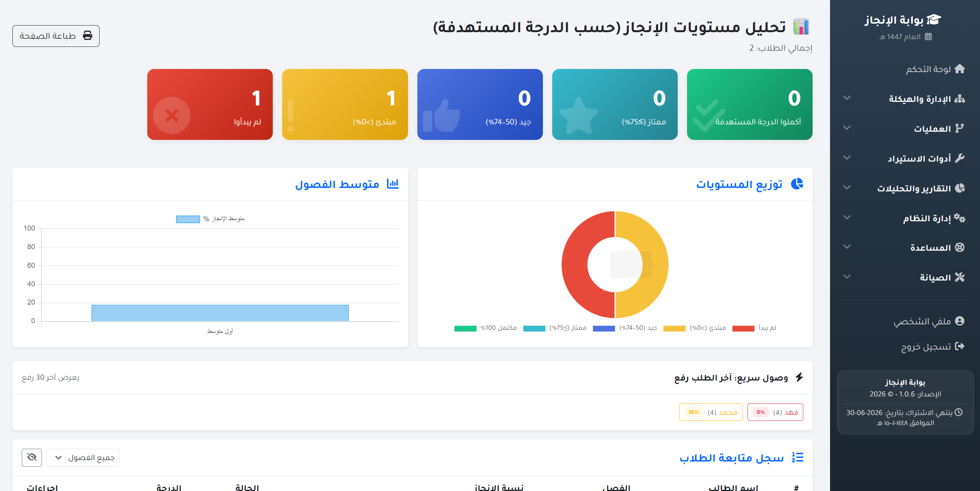980x491 pixels.
Task: Click the red X icon on لم يبدأوا card
Action: [x=172, y=115]
